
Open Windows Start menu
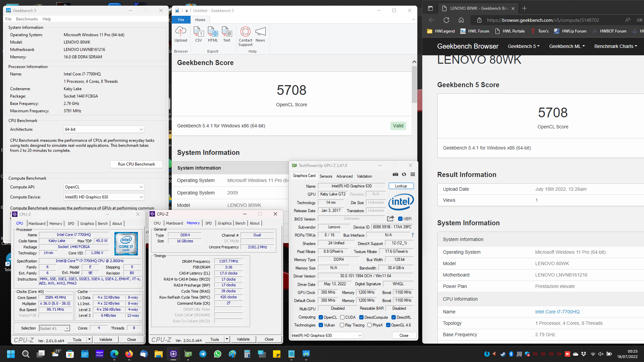[x=11, y=354]
